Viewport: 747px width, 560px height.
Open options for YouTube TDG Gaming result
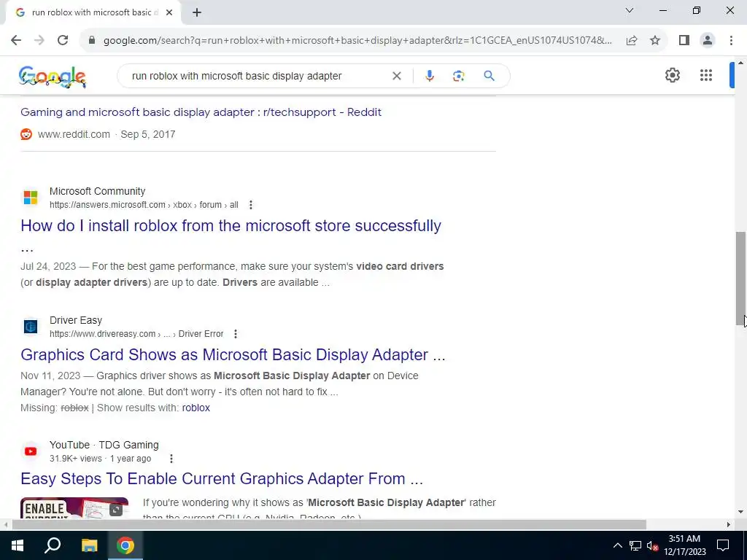(x=171, y=459)
